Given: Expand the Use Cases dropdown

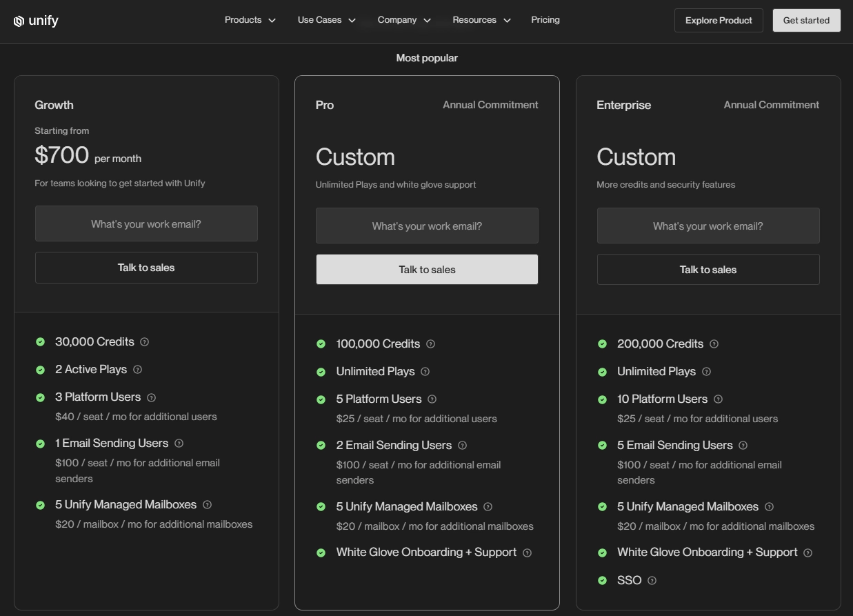Looking at the screenshot, I should point(327,20).
